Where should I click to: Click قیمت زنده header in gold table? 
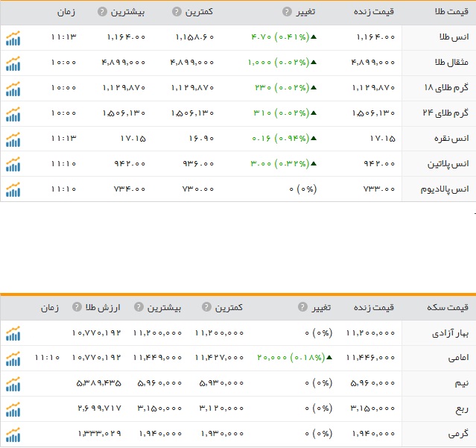374,12
